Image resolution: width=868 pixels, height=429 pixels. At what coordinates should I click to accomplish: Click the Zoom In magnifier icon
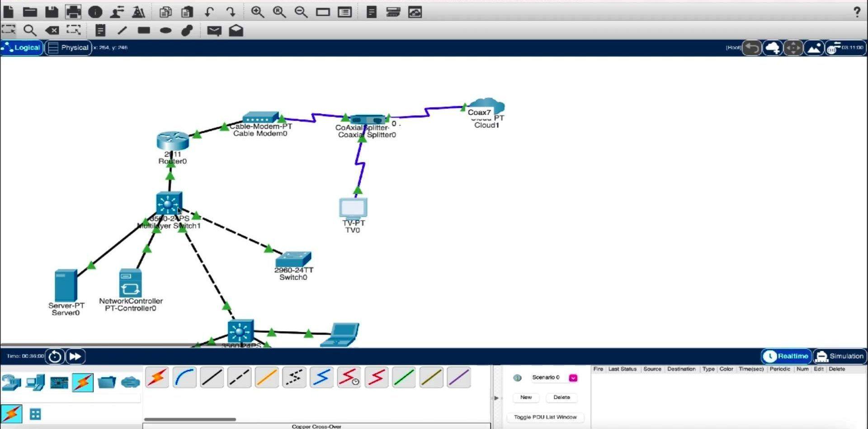click(257, 12)
